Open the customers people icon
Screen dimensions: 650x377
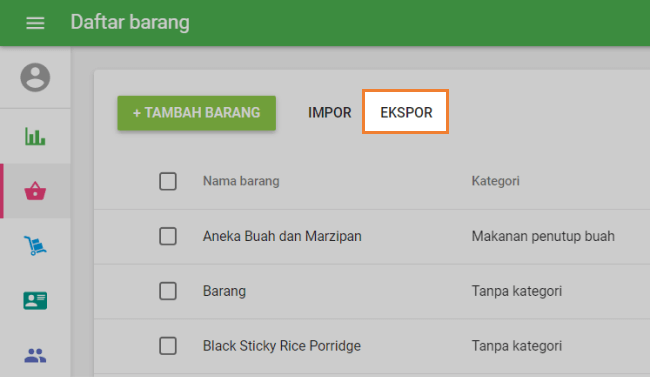[35, 355]
